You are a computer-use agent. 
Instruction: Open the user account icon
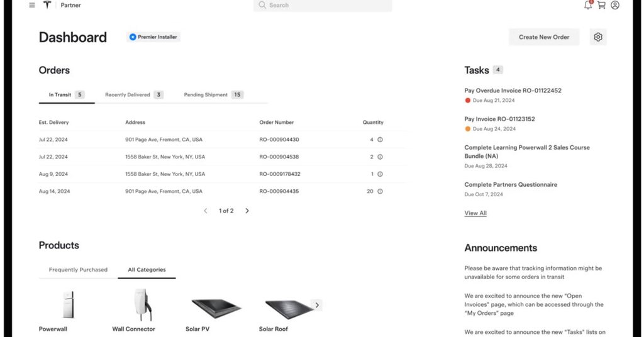pyautogui.click(x=615, y=5)
